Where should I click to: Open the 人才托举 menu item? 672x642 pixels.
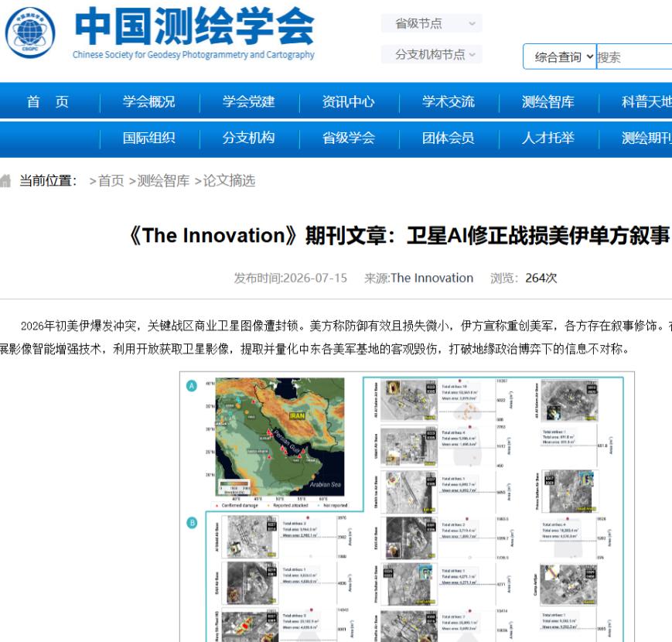point(548,138)
